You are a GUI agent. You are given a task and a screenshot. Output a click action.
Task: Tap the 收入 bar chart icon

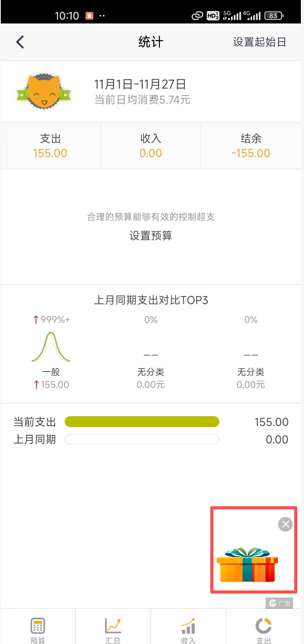click(x=188, y=626)
